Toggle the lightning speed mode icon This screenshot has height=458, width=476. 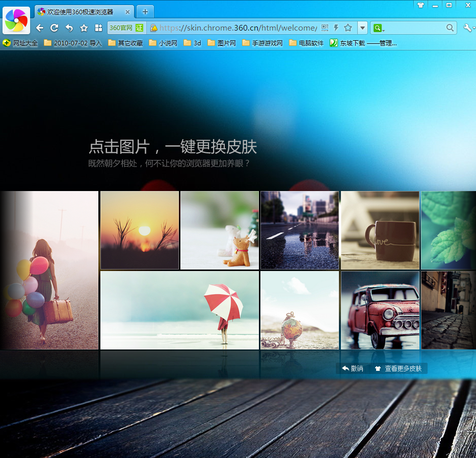[x=336, y=28]
